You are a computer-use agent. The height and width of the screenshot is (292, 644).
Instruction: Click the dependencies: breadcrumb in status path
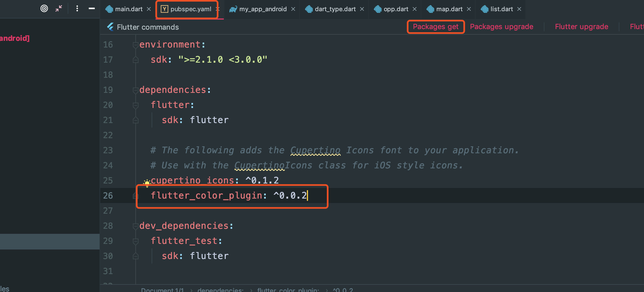click(220, 290)
